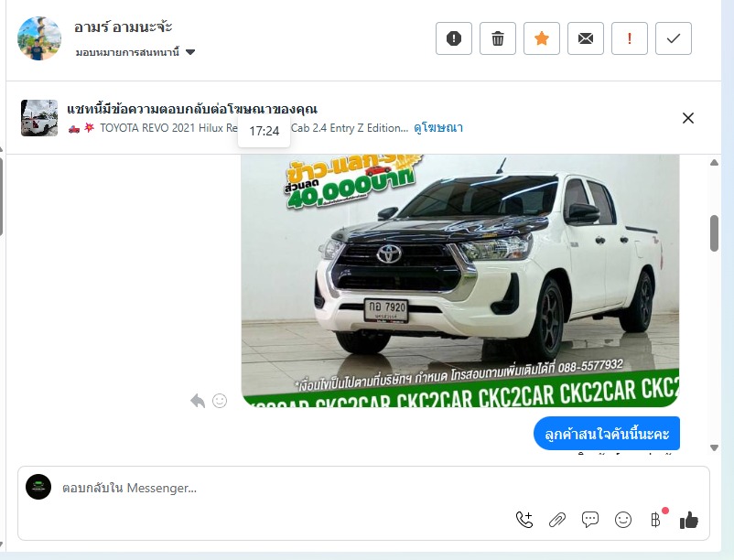Open the Toyota Revo ad thumbnail
Screen dimensions: 734x560
[39, 118]
